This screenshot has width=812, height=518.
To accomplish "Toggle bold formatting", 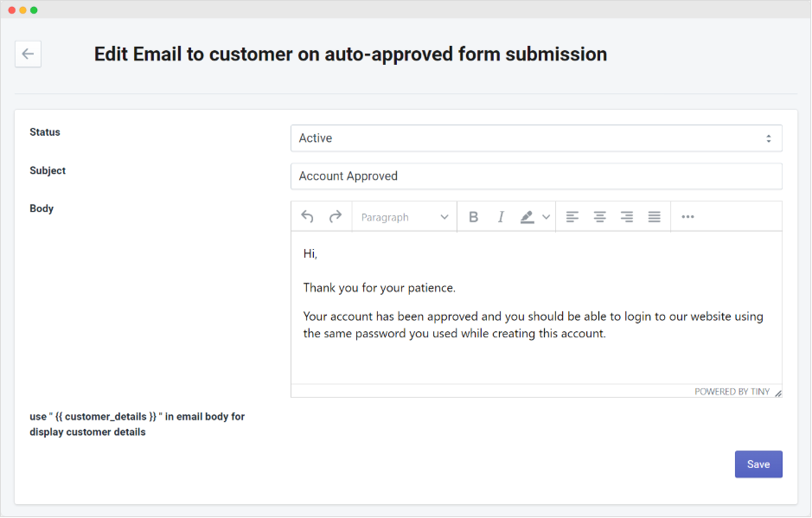I will click(473, 217).
